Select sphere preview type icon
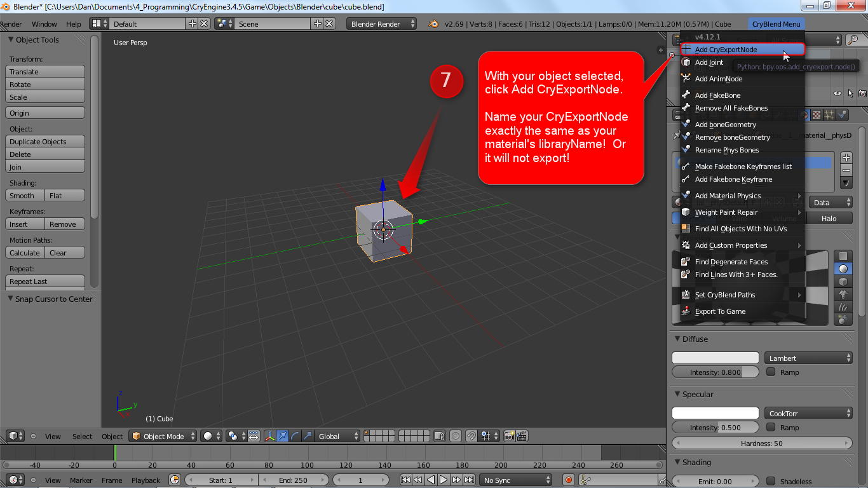Image resolution: width=868 pixels, height=488 pixels. [x=843, y=269]
